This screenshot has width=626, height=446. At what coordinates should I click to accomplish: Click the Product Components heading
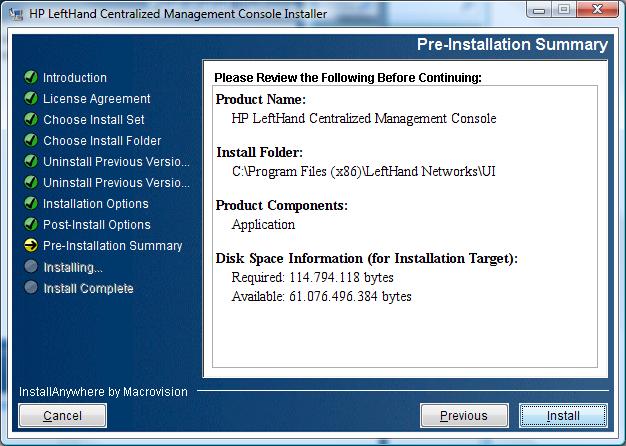point(282,205)
